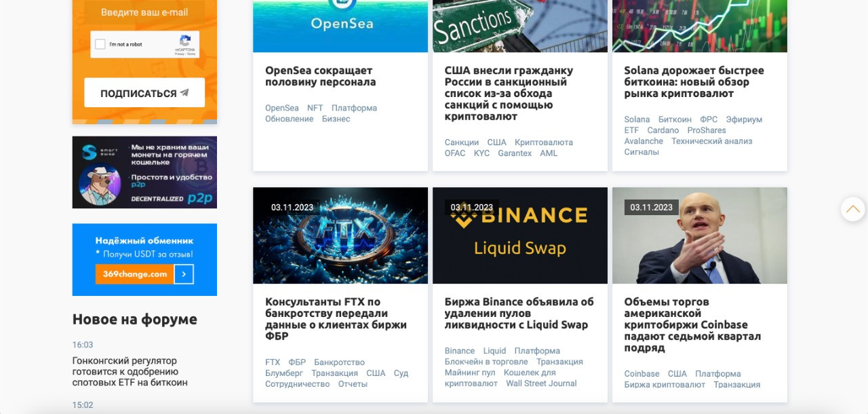
Task: Open the FTX article thumbnail image
Action: [340, 236]
